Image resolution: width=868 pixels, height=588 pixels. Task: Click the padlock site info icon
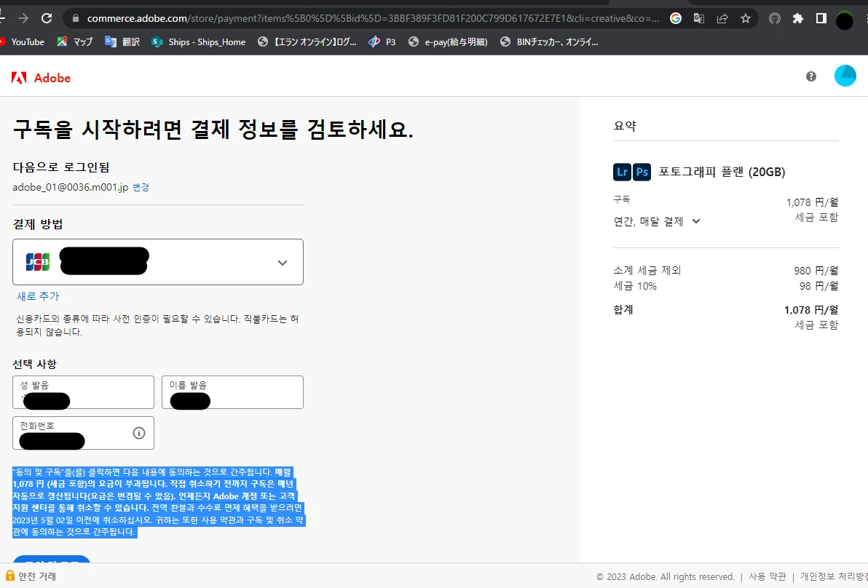[x=75, y=18]
